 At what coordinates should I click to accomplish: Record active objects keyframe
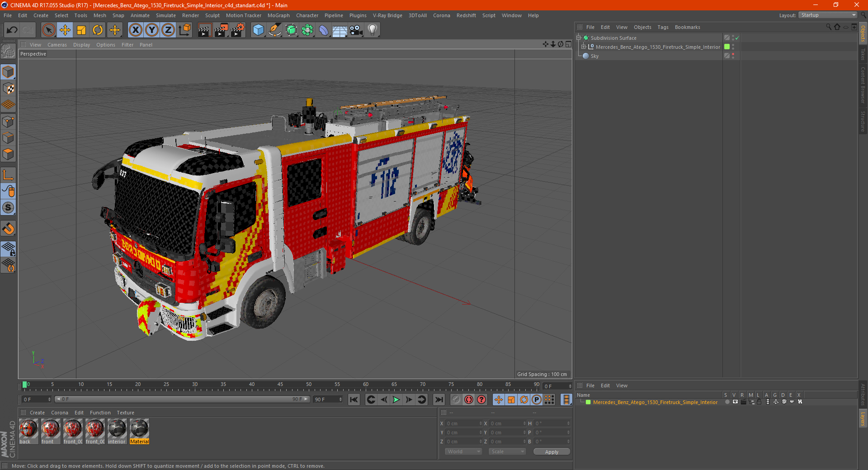456,399
